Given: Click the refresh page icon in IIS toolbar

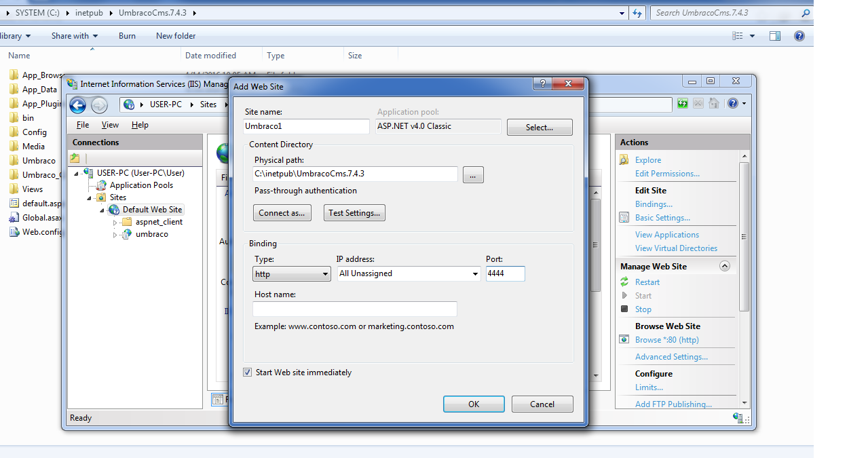Looking at the screenshot, I should pyautogui.click(x=682, y=104).
